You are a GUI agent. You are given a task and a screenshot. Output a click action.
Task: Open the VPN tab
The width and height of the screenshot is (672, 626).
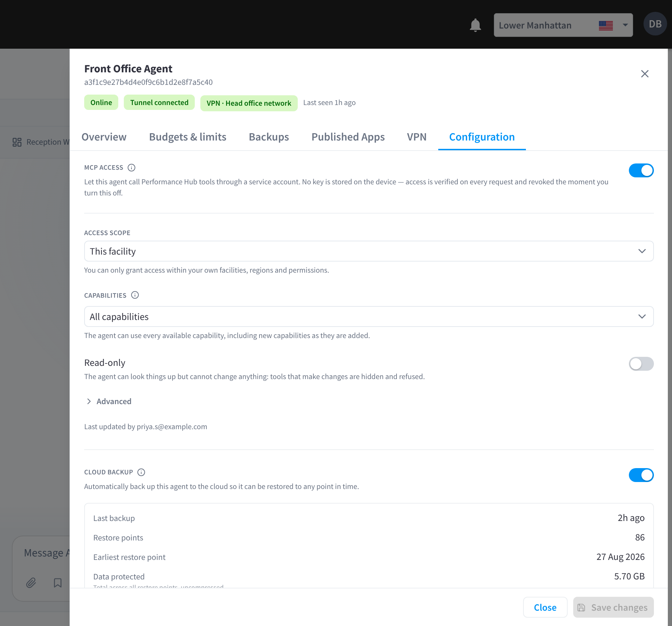point(417,137)
